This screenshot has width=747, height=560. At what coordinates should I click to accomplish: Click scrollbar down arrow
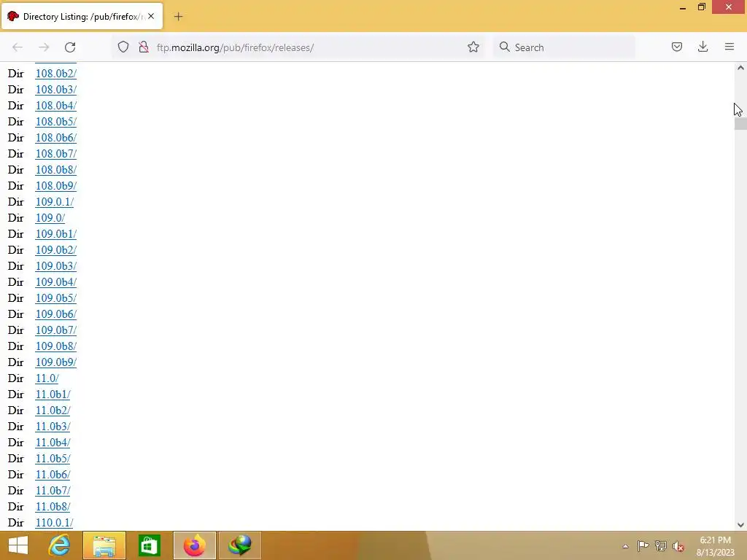pyautogui.click(x=740, y=525)
